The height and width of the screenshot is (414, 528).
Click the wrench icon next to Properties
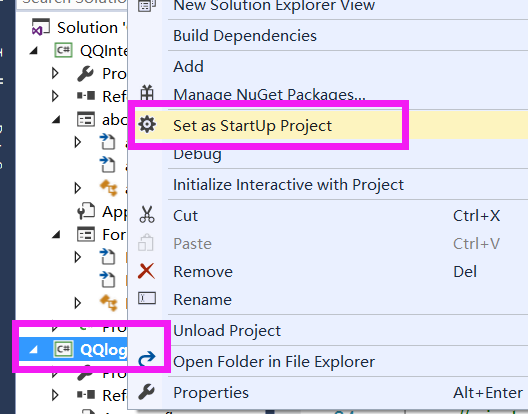click(x=146, y=392)
